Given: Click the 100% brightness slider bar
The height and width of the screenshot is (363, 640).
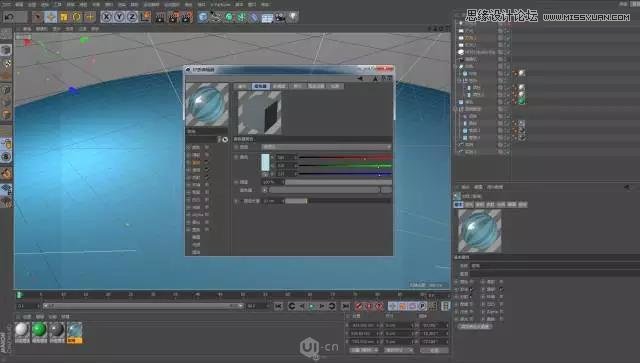Looking at the screenshot, I should point(338,182).
